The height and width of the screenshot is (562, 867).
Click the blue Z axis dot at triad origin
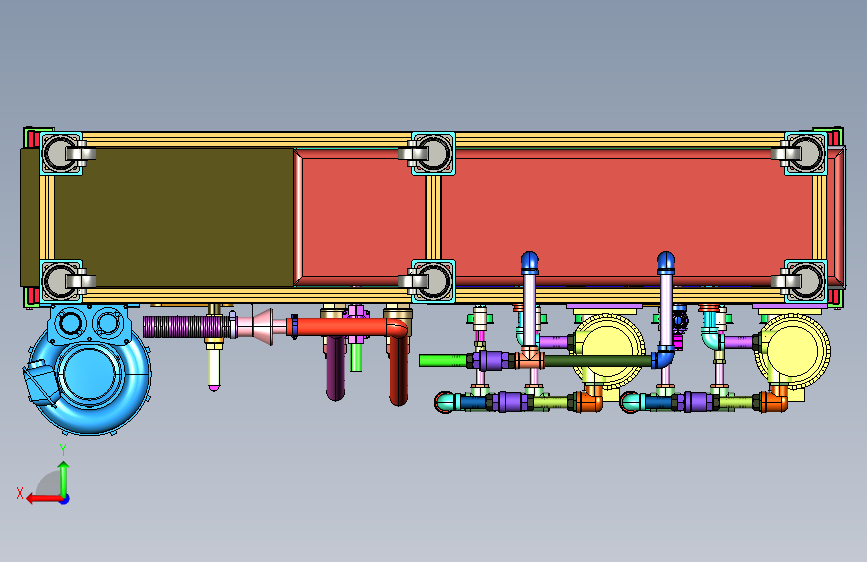65,500
